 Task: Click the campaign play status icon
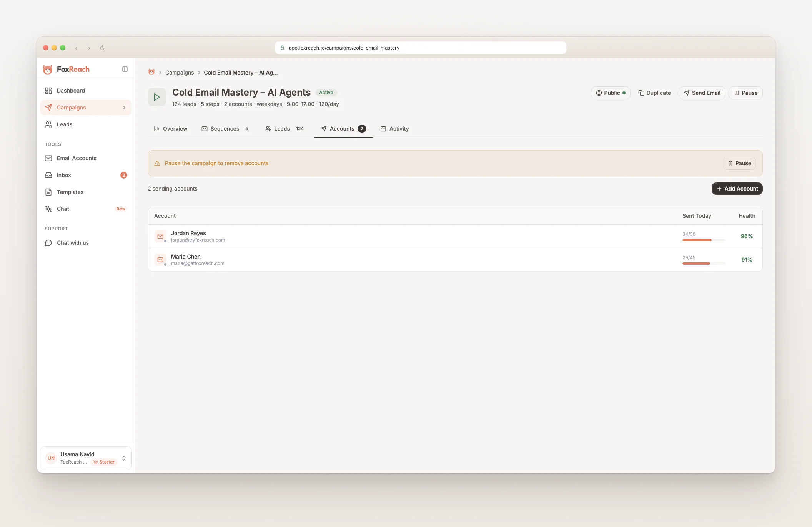click(156, 97)
